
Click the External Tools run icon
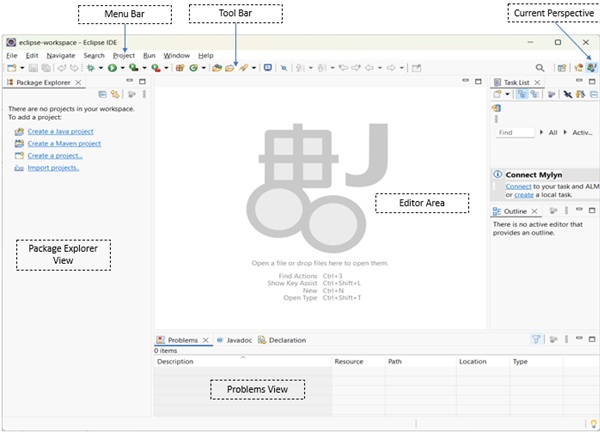pos(156,68)
